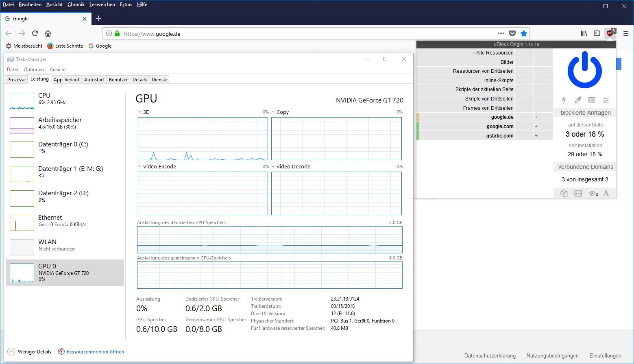Reload the current Google page

[x=35, y=33]
